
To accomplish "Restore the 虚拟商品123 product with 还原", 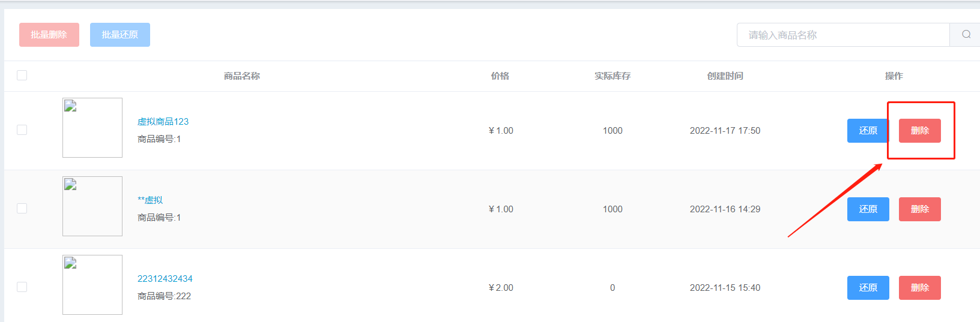I will pyautogui.click(x=868, y=131).
